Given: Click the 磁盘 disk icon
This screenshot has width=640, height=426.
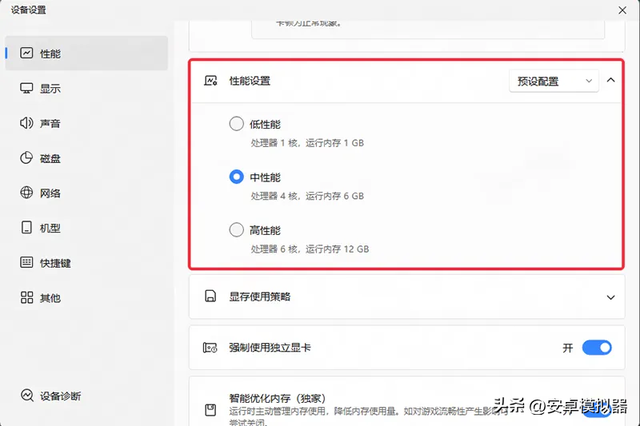Looking at the screenshot, I should click(27, 158).
